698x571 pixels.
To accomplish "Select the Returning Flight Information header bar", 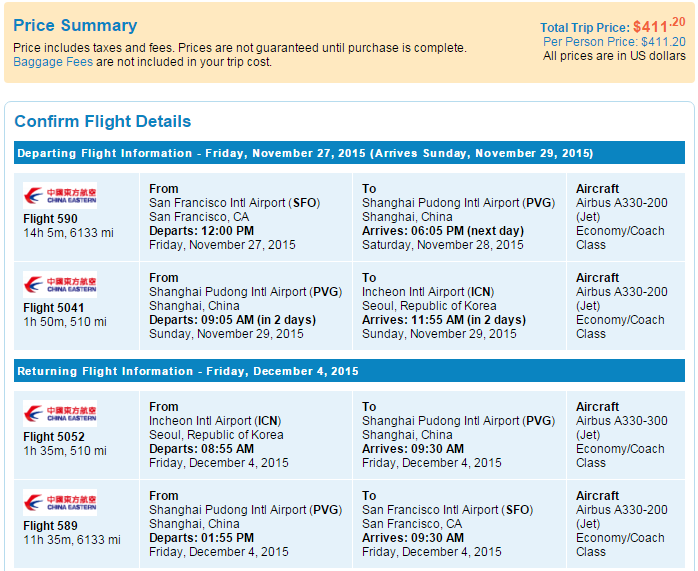I will pyautogui.click(x=349, y=371).
